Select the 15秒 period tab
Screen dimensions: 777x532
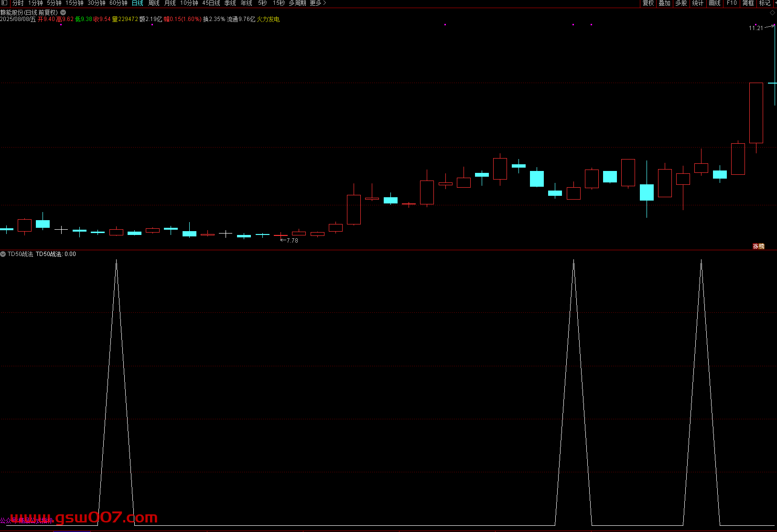pos(279,3)
